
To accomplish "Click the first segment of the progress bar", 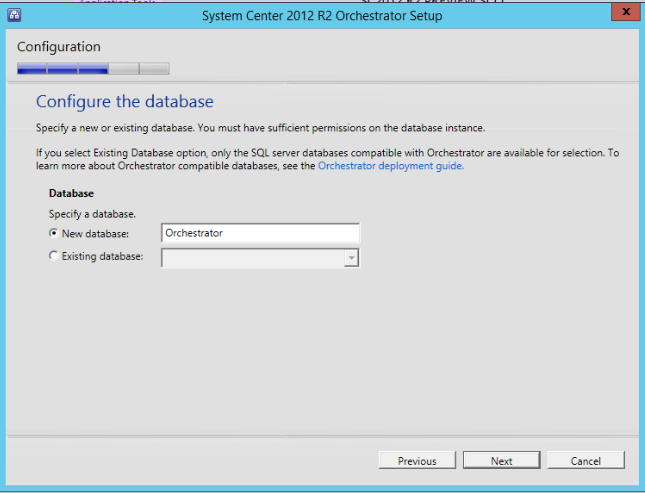I will click(32, 69).
